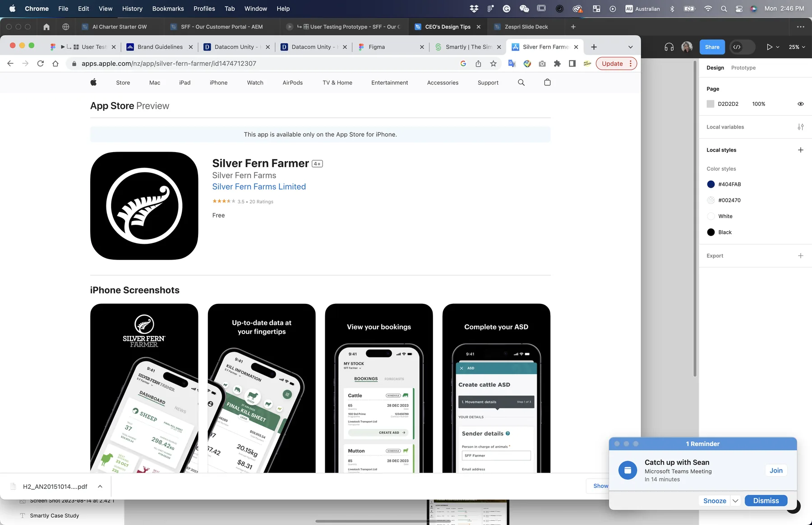
Task: Open Chrome three-dot menu beside Update
Action: point(631,64)
